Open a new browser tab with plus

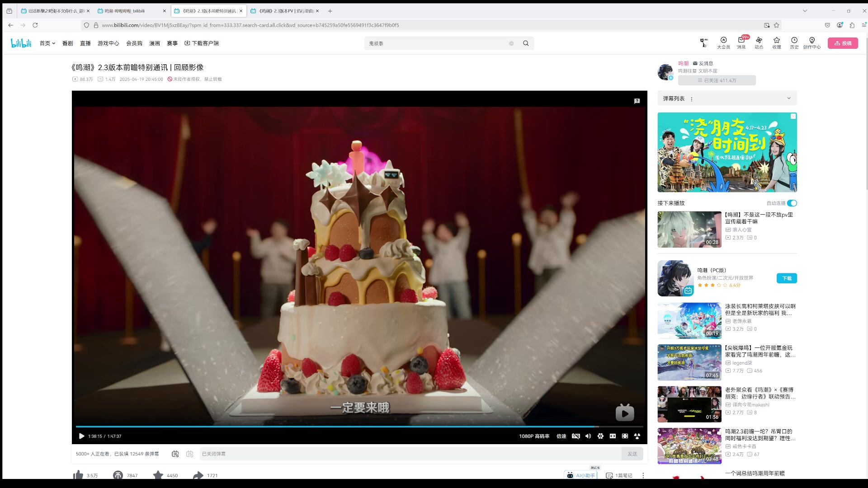click(330, 11)
